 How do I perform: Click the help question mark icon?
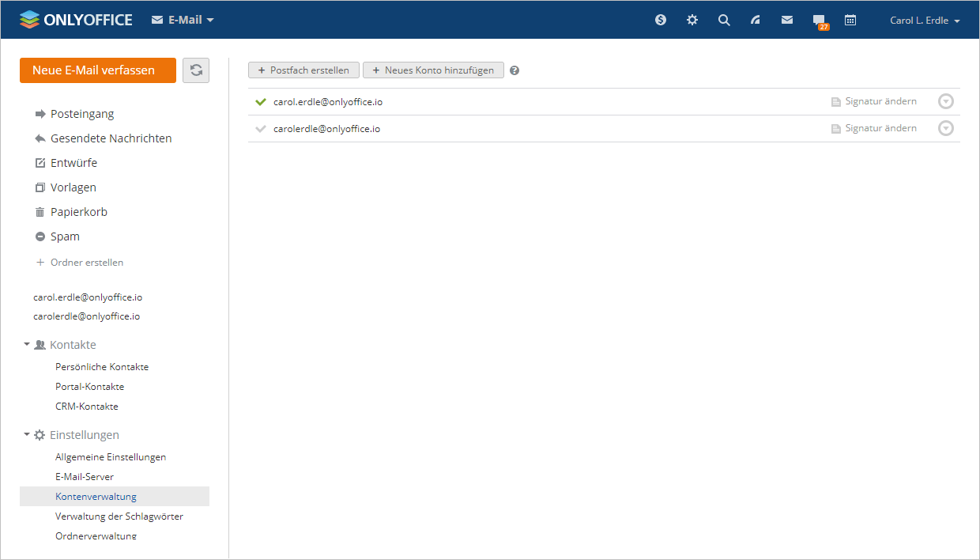(x=514, y=70)
